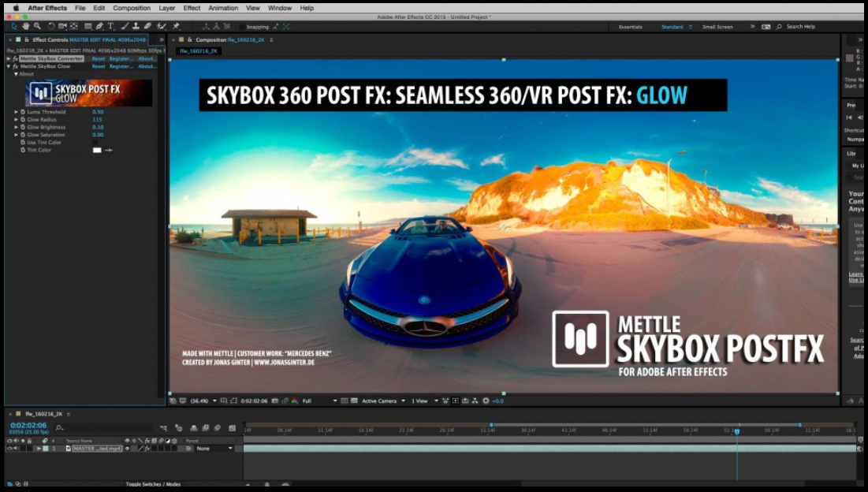This screenshot has width=868, height=492.
Task: Select the Eraser tool
Action: pos(147,26)
